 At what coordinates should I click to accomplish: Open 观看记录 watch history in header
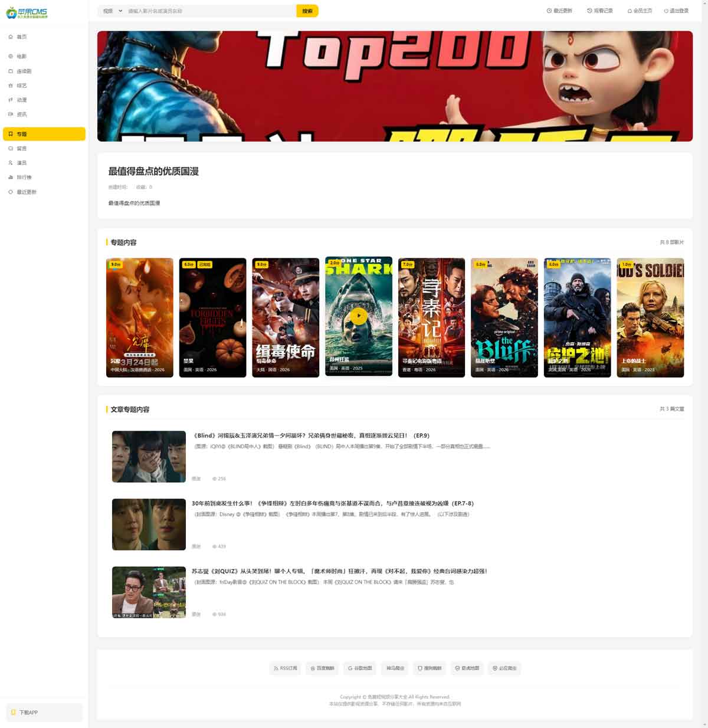[600, 11]
